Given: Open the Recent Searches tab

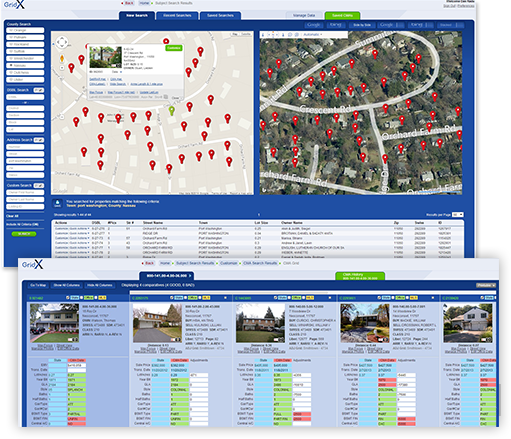Looking at the screenshot, I should tap(177, 16).
